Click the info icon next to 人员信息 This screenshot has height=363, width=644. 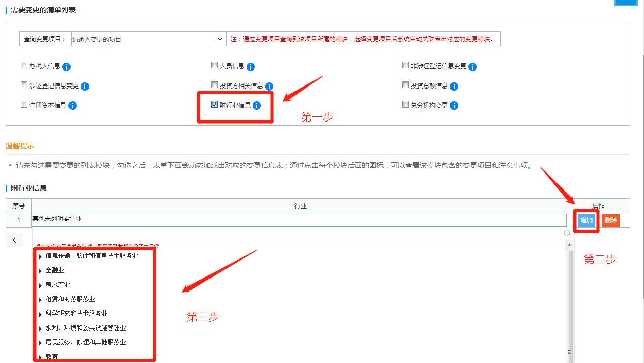pos(251,67)
